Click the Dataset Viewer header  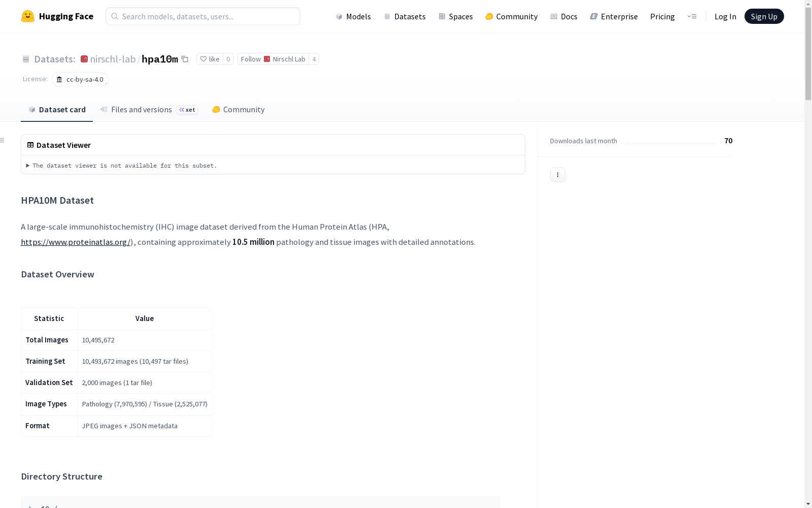point(59,145)
